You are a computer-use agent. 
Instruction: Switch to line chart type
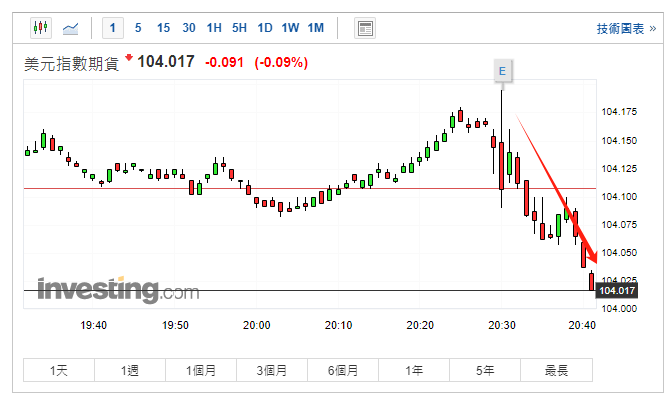[71, 28]
